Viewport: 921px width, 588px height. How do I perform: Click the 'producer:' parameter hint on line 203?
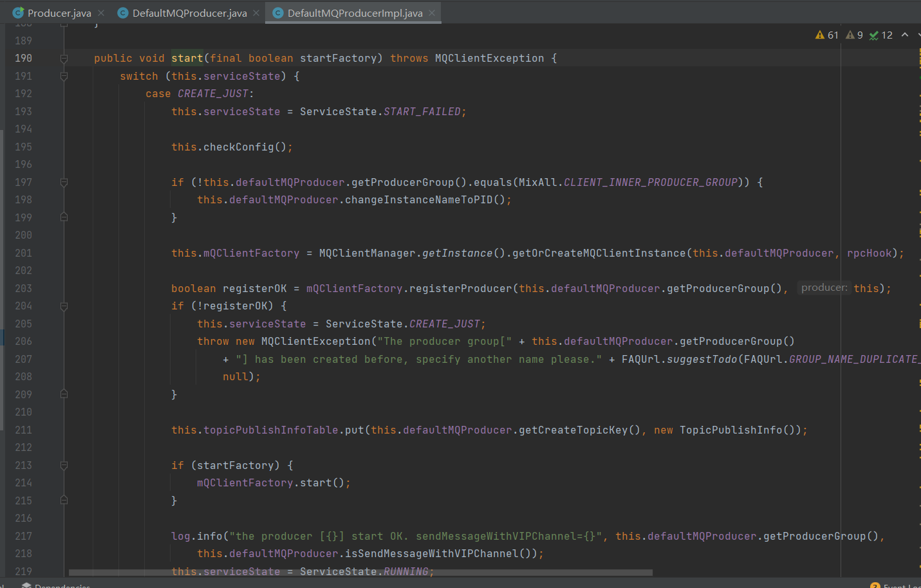click(824, 288)
